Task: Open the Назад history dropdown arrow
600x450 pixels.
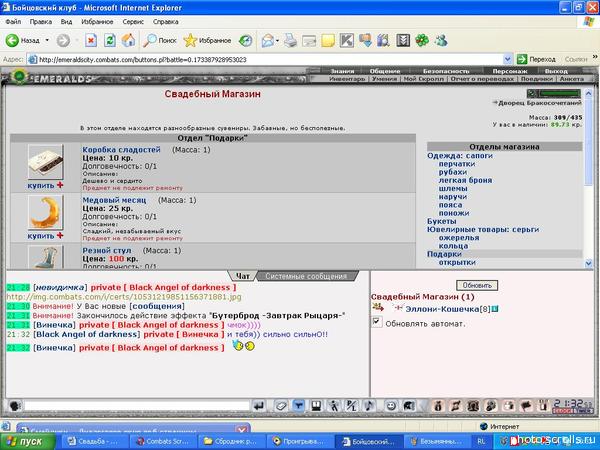Action: click(x=47, y=40)
